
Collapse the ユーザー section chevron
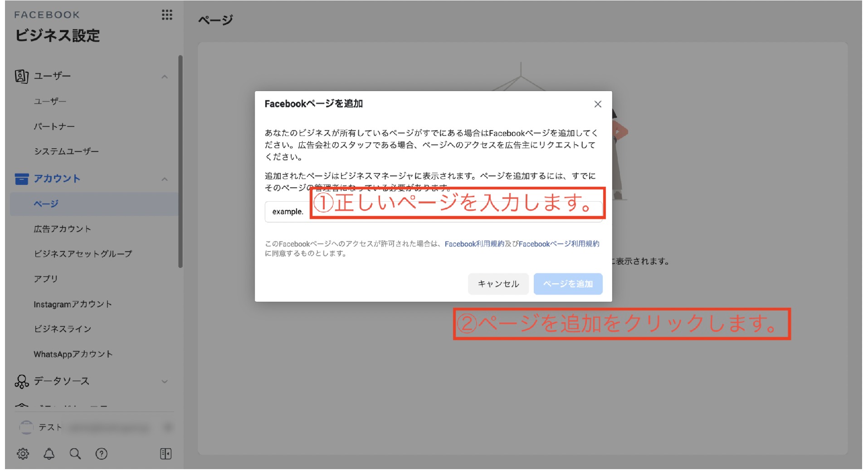(x=165, y=77)
